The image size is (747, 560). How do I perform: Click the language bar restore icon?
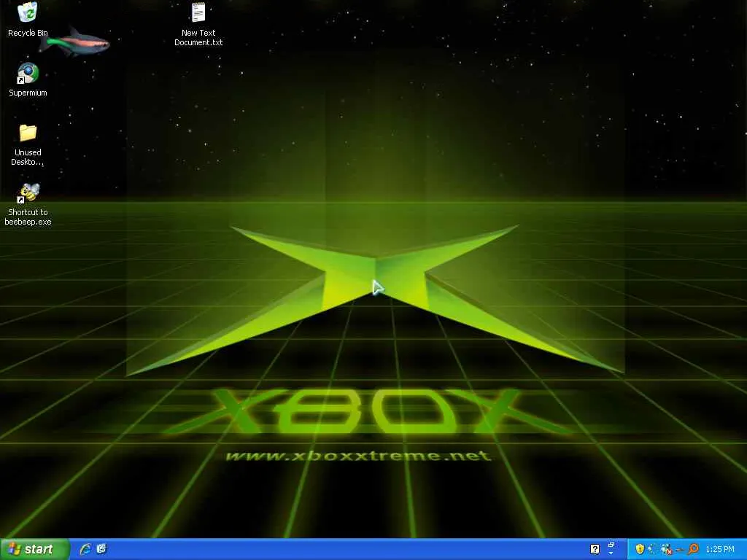612,545
